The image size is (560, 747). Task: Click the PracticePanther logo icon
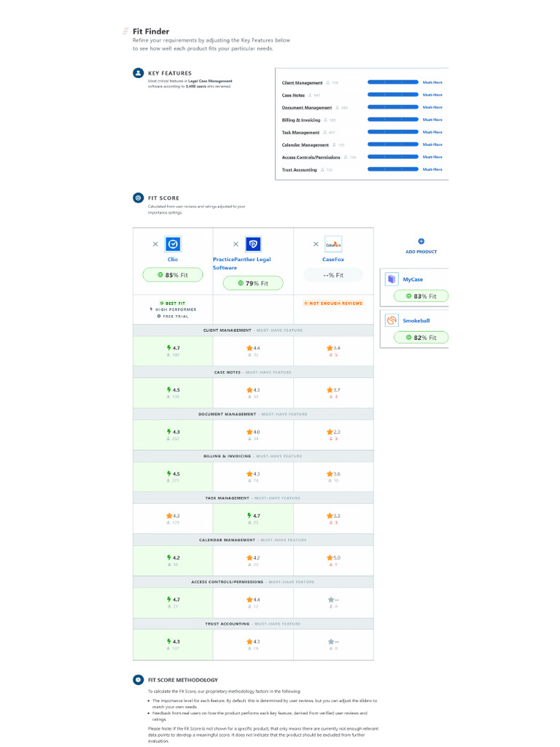tap(253, 244)
